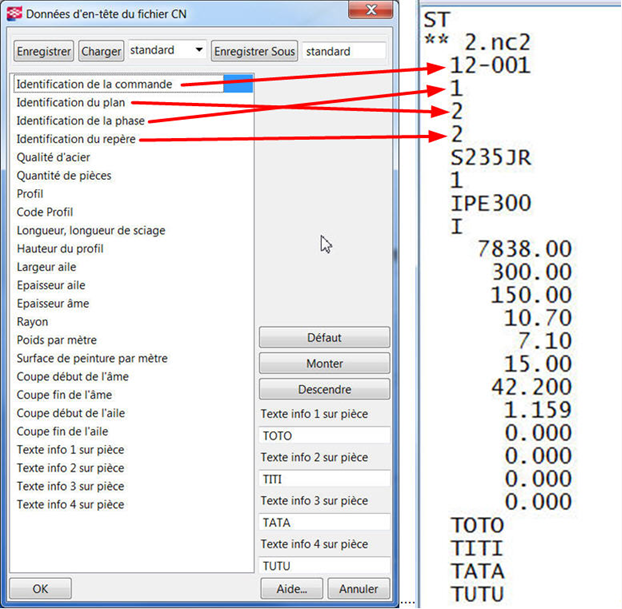The image size is (622, 609).
Task: Click S235JR line in NC file
Action: click(490, 158)
